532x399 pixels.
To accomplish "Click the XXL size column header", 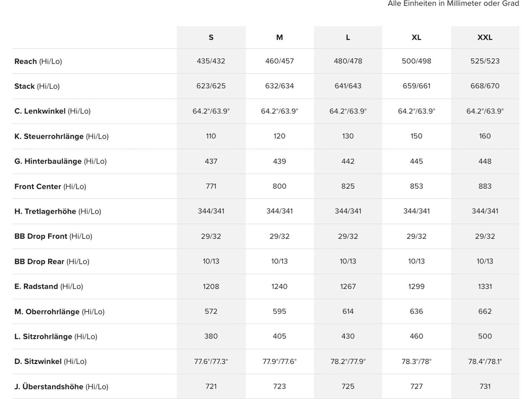I will pos(485,38).
